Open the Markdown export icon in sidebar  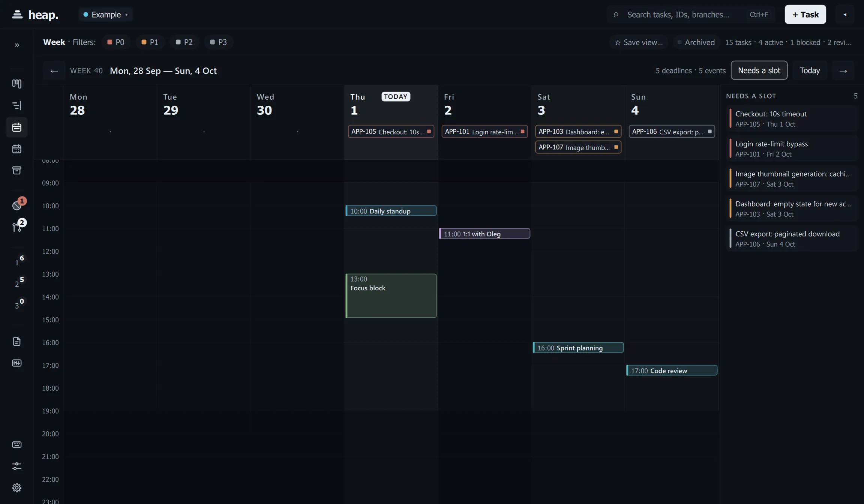[x=17, y=363]
